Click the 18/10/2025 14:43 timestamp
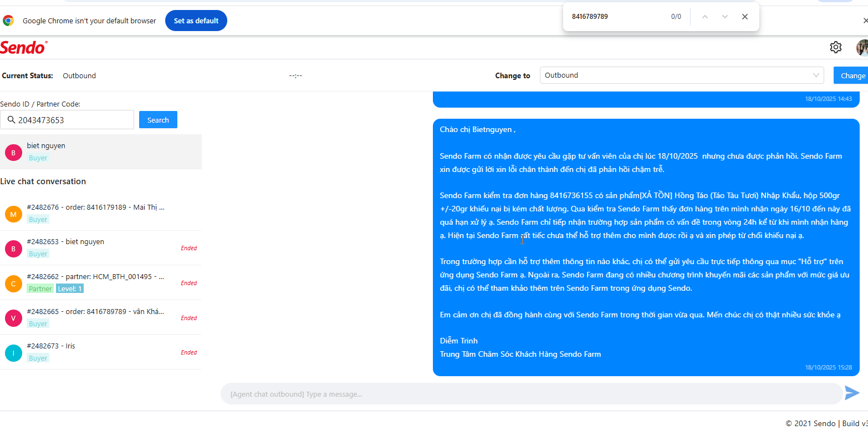The width and height of the screenshot is (868, 430). click(828, 99)
